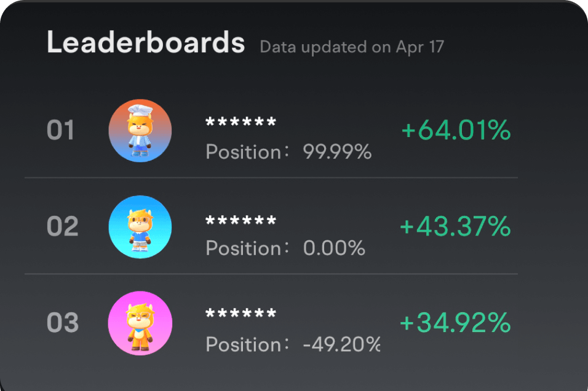Click the Data updated on Apr 17 label

click(x=352, y=47)
